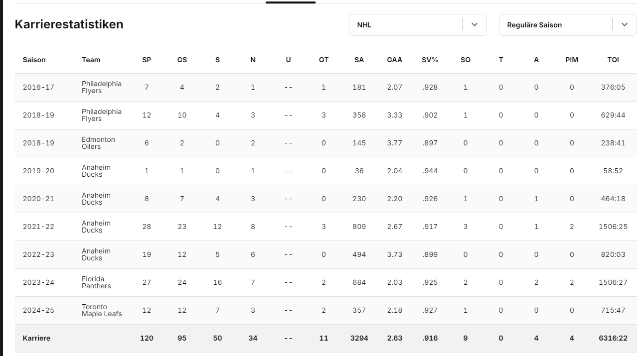Click the chevron arrow beside NHL
The image size is (644, 356).
(x=475, y=25)
